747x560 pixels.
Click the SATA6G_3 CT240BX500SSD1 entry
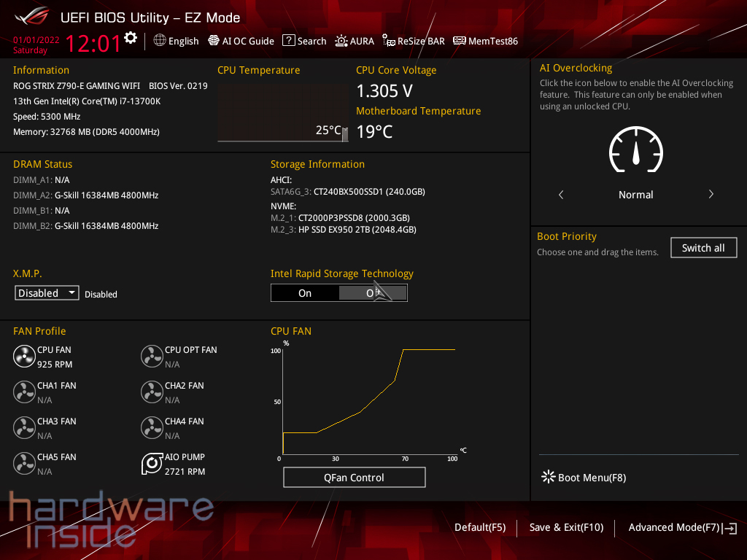tap(348, 192)
